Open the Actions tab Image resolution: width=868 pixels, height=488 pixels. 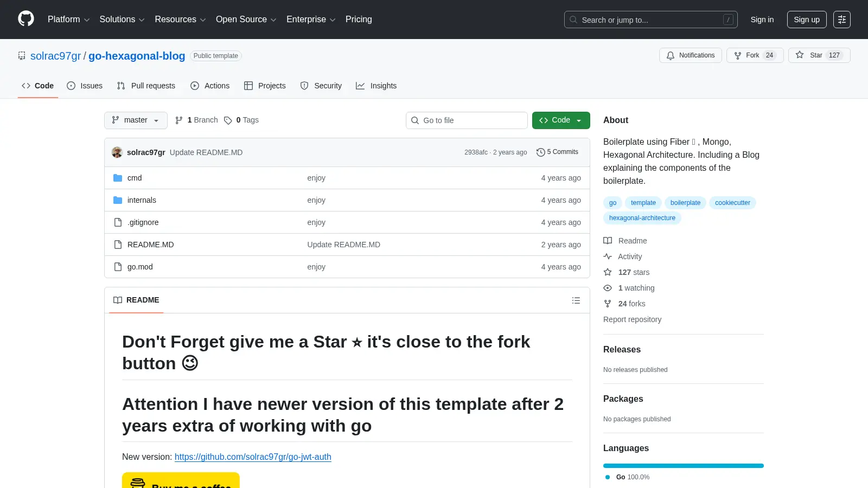coord(210,86)
